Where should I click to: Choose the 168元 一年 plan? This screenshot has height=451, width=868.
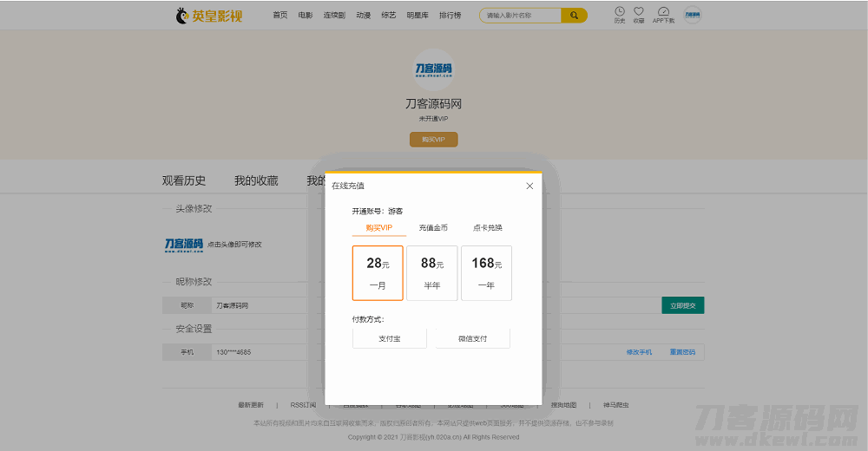[486, 272]
